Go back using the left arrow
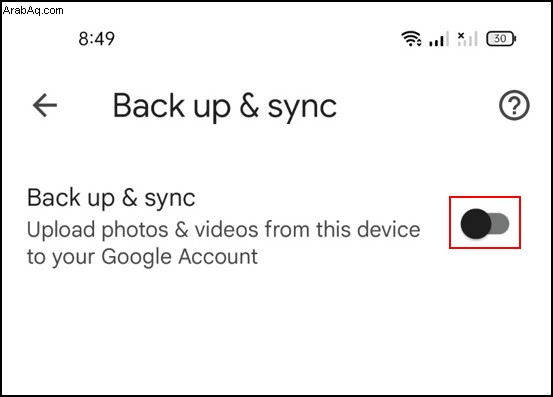 point(45,105)
